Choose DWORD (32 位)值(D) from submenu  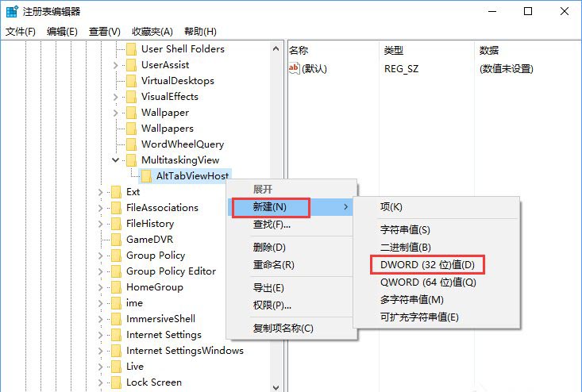coord(427,265)
